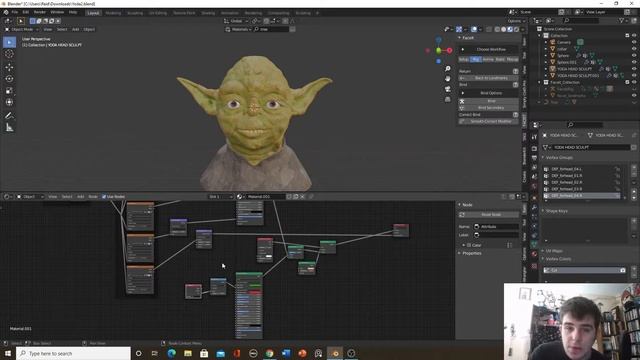This screenshot has height=360, width=640.
Task: Click the viewport pan hand icon
Action: [448, 79]
